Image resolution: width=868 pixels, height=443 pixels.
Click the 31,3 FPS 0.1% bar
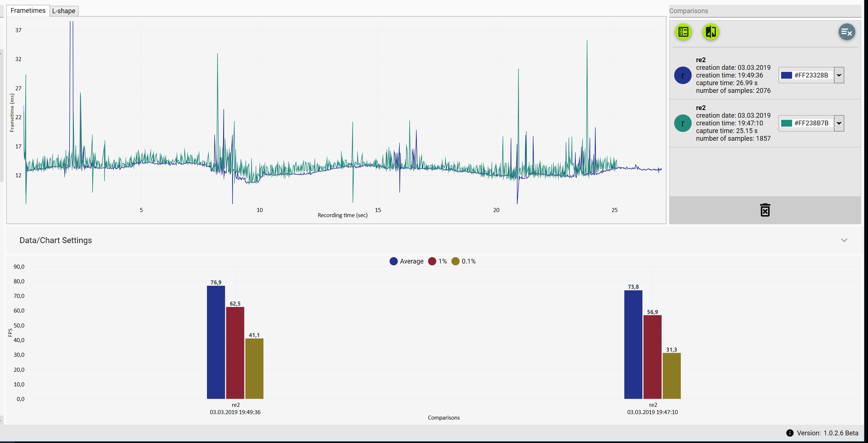(671, 375)
